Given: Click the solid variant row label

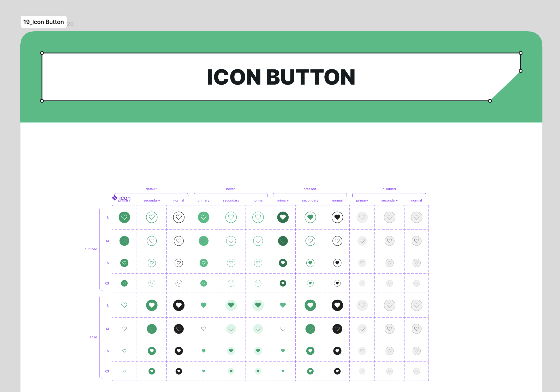Looking at the screenshot, I should [93, 337].
